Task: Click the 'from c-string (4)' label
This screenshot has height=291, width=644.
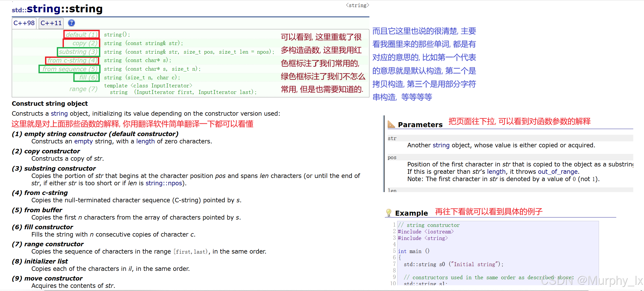Action: pos(72,60)
